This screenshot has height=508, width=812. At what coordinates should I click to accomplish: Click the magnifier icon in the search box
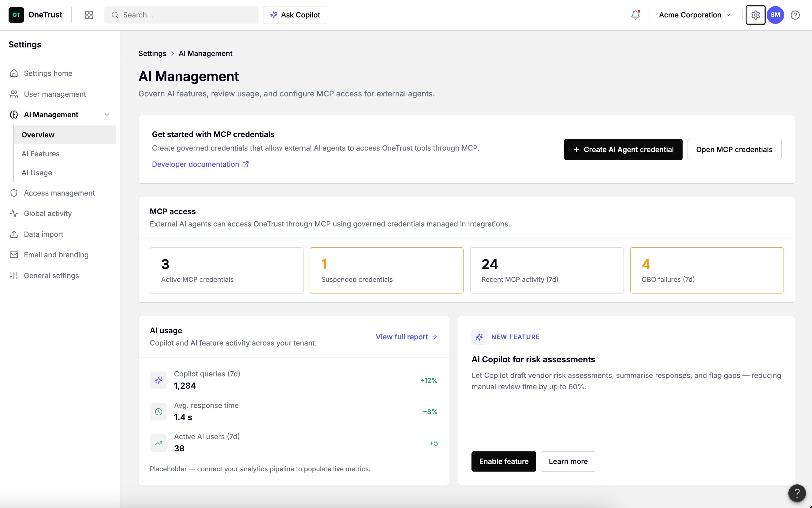point(115,15)
